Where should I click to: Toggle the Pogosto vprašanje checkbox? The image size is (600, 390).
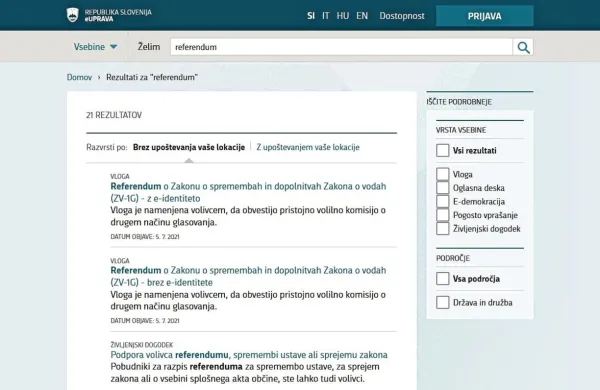click(443, 215)
